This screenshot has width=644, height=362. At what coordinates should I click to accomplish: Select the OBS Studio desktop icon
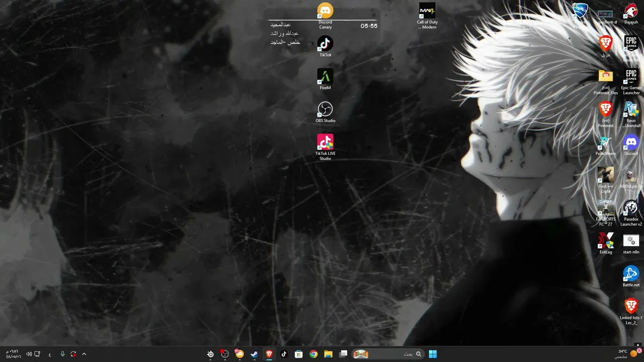coord(325,112)
